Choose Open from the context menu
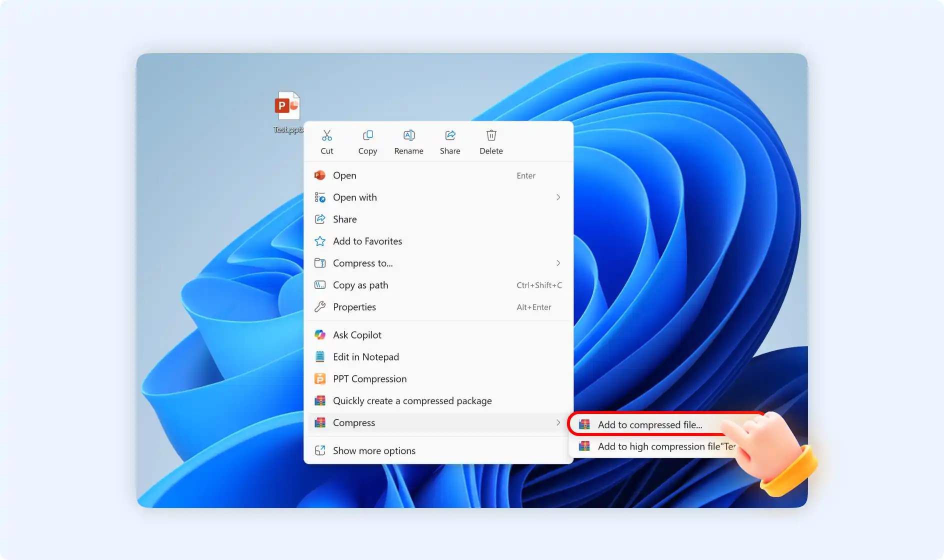This screenshot has width=944, height=560. click(438, 175)
